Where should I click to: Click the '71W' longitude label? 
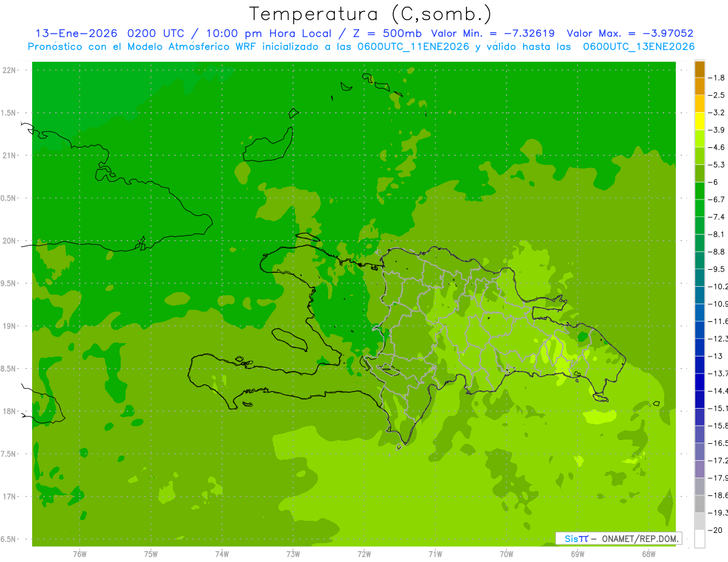pyautogui.click(x=435, y=554)
